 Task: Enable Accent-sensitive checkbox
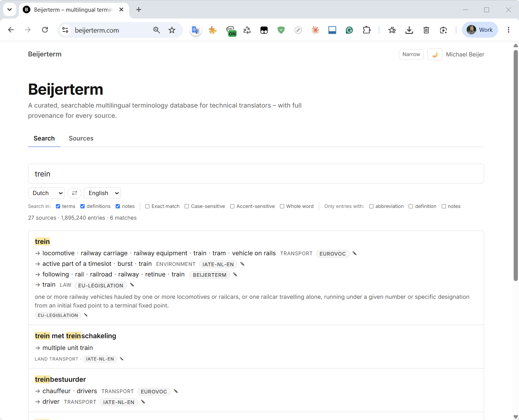232,206
